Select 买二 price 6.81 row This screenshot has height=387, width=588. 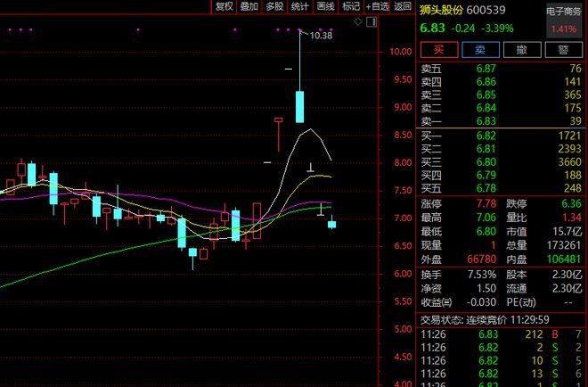[x=501, y=149]
